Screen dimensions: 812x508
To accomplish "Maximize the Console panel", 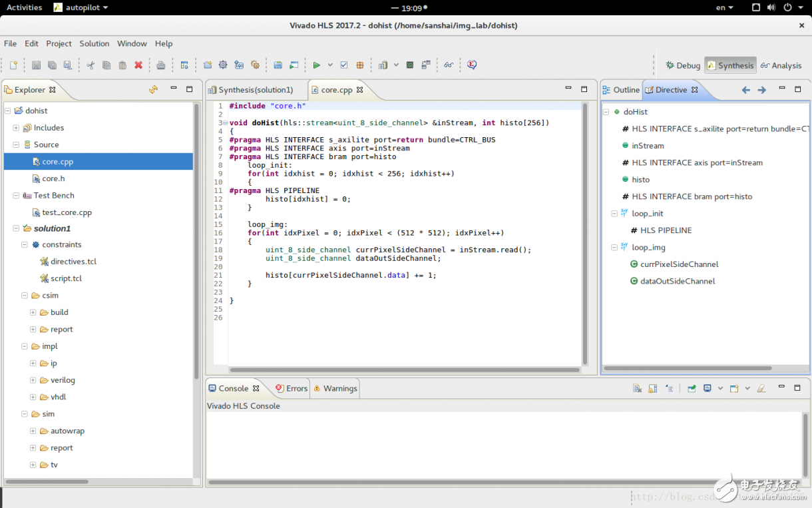I will pyautogui.click(x=797, y=387).
